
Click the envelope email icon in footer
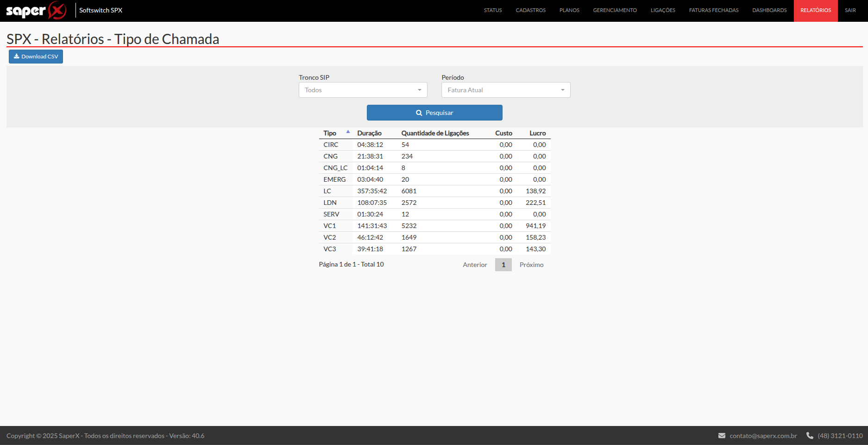point(722,436)
